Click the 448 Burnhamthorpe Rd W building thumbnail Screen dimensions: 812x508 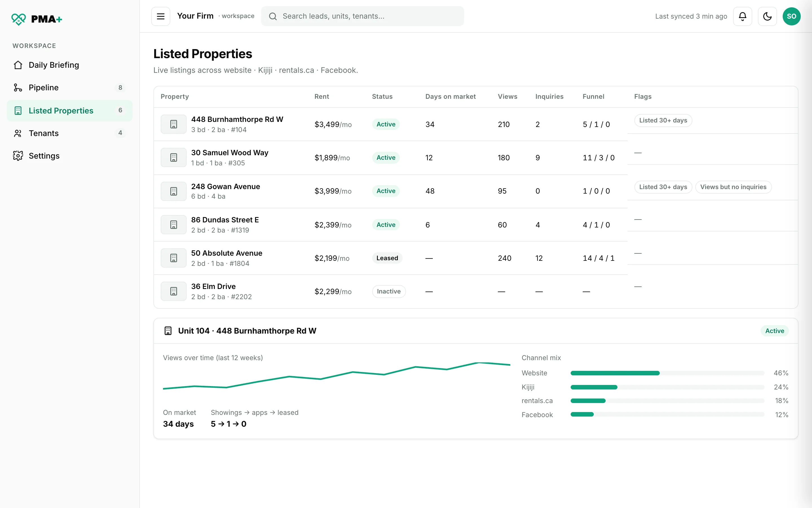point(173,124)
